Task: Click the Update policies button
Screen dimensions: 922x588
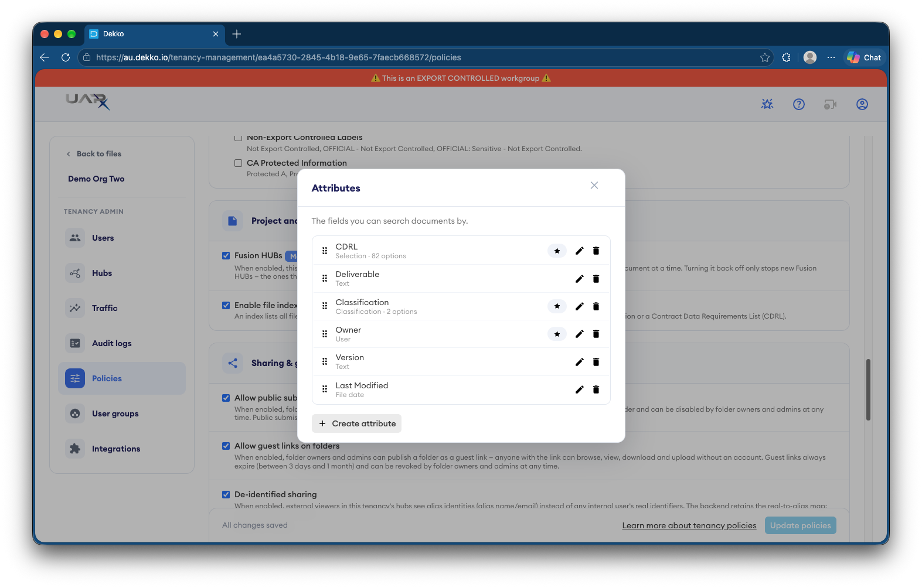Action: [800, 525]
